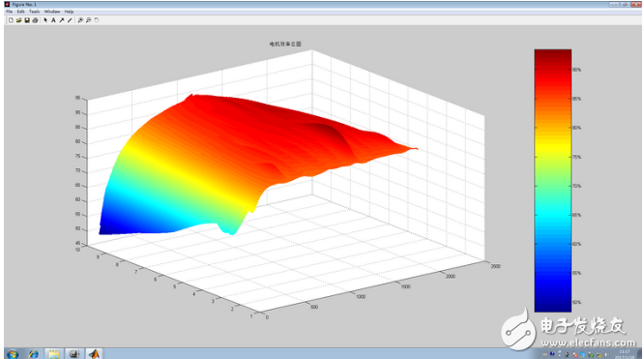Open the Windows Start button
Screen dimensions: 644x359
pyautogui.click(x=13, y=353)
